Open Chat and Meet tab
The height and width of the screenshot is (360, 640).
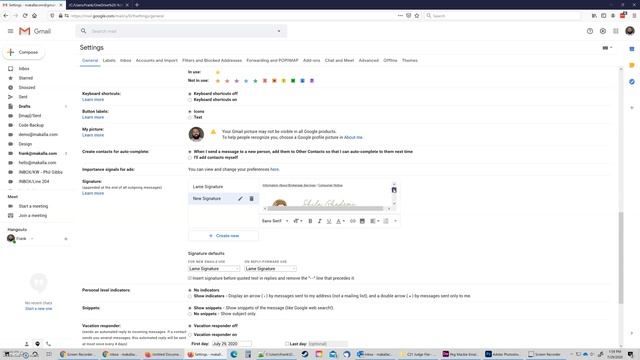pyautogui.click(x=339, y=60)
